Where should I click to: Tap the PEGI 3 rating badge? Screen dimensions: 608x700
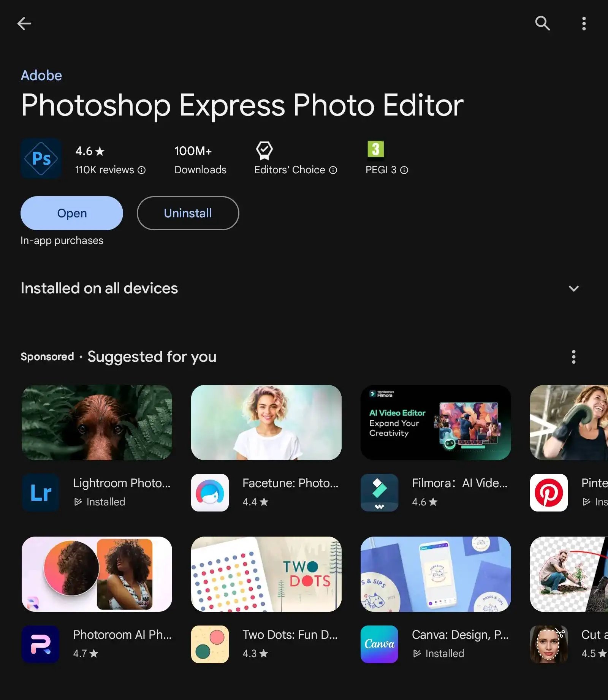(x=375, y=149)
